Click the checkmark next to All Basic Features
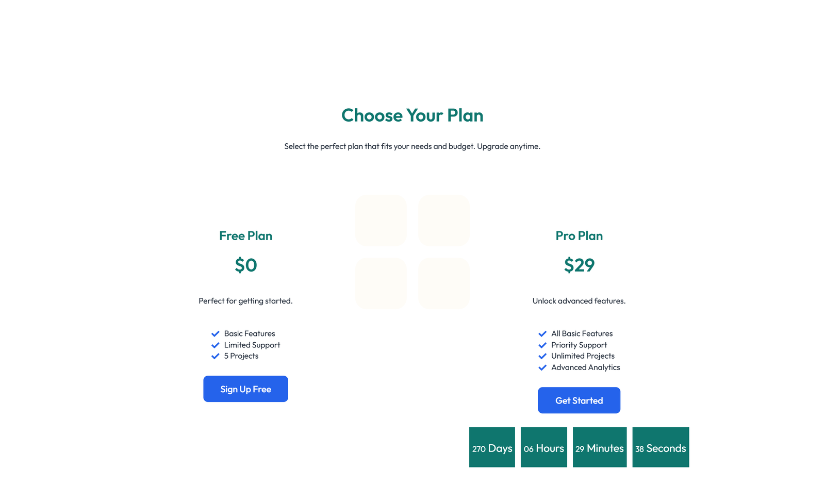The image size is (825, 504). point(542,333)
